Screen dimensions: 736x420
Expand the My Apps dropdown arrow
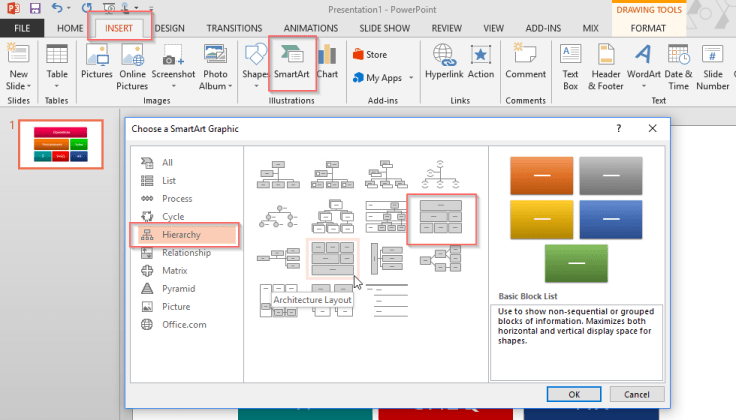tap(408, 78)
